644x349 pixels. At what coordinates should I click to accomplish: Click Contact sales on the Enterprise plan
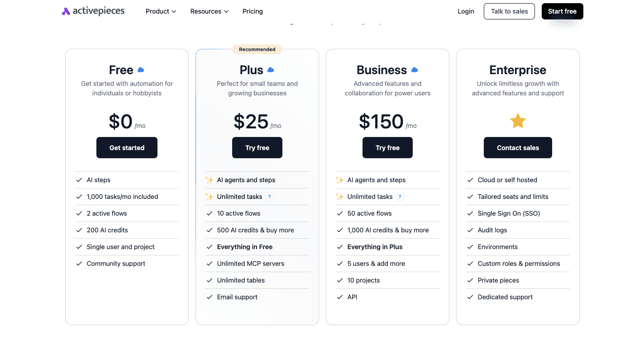coord(518,147)
